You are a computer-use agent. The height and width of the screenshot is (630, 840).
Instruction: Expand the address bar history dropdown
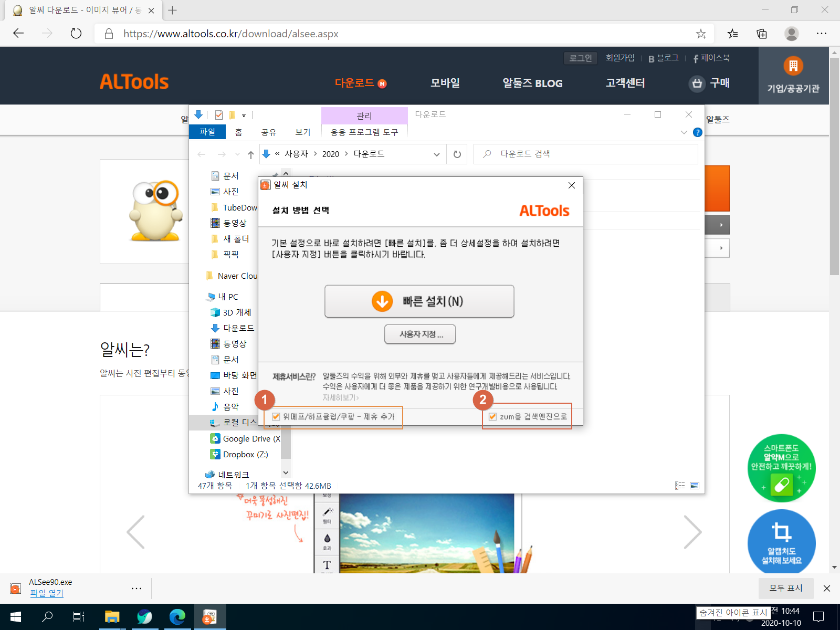437,154
